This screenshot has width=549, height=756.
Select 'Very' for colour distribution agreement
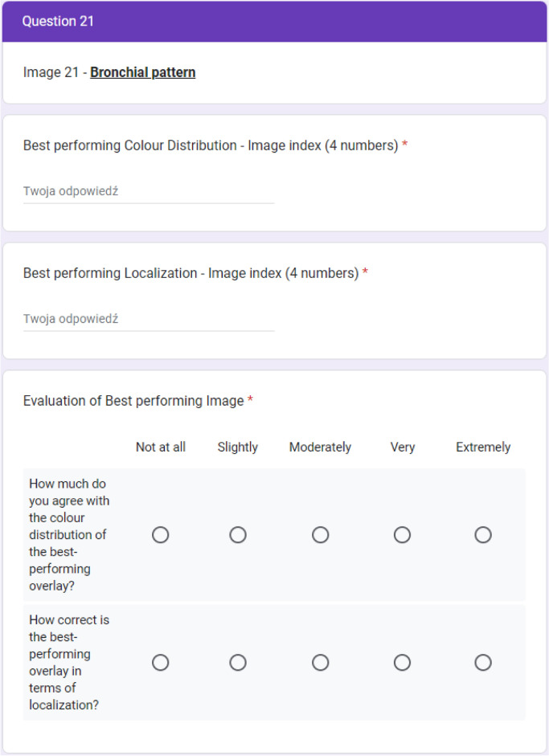403,535
